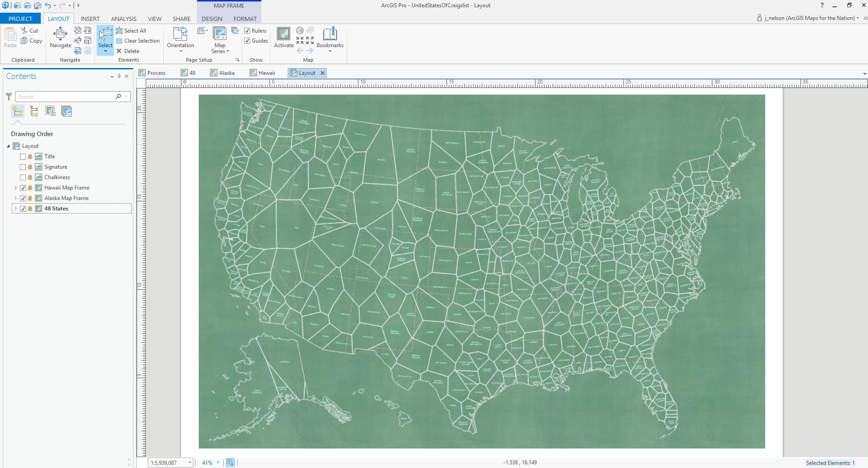
Task: Select List By Drawing Order view icon
Action: click(18, 111)
